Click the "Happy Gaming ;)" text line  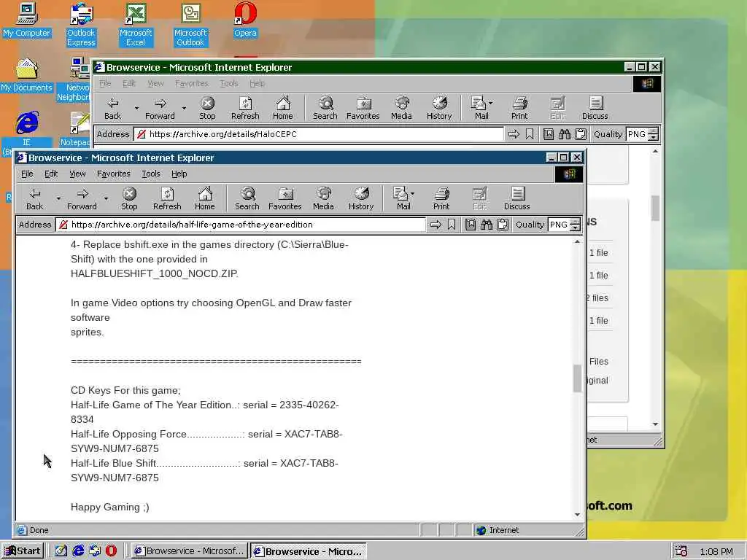coord(110,507)
